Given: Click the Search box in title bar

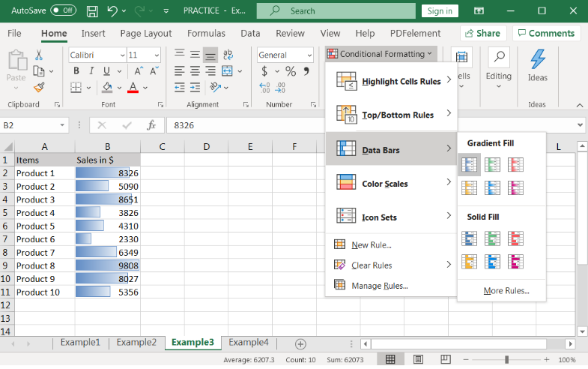Looking at the screenshot, I should tap(336, 11).
